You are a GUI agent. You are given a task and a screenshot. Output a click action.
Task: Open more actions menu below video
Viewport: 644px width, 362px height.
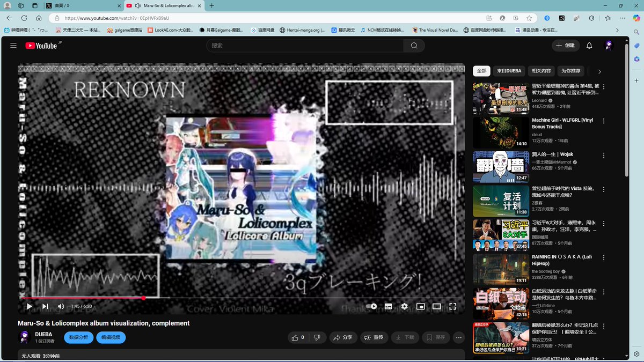coord(458,337)
